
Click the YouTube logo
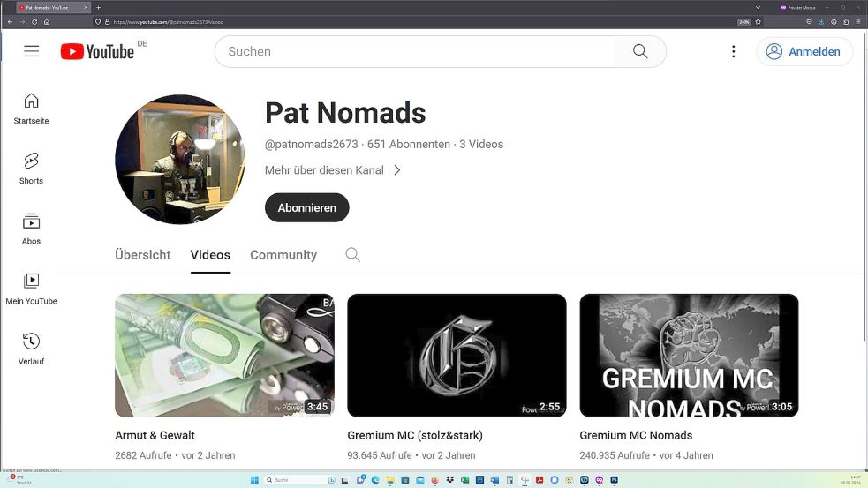tap(97, 51)
